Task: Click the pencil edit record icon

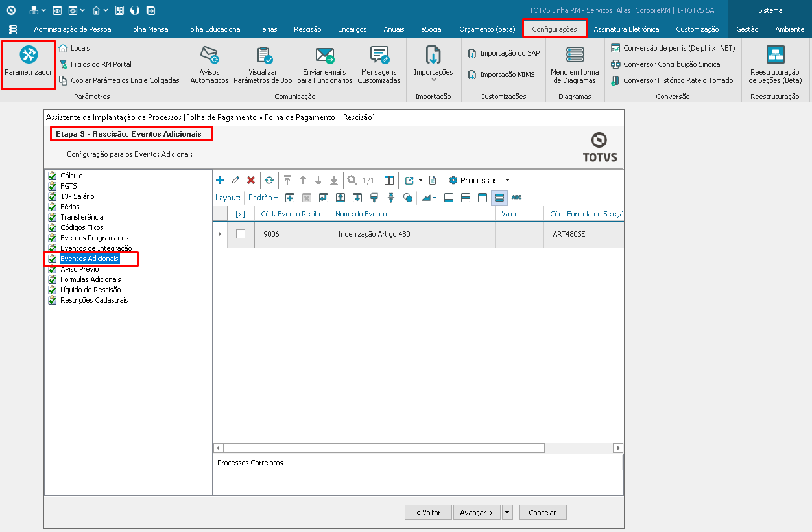Action: (x=235, y=180)
